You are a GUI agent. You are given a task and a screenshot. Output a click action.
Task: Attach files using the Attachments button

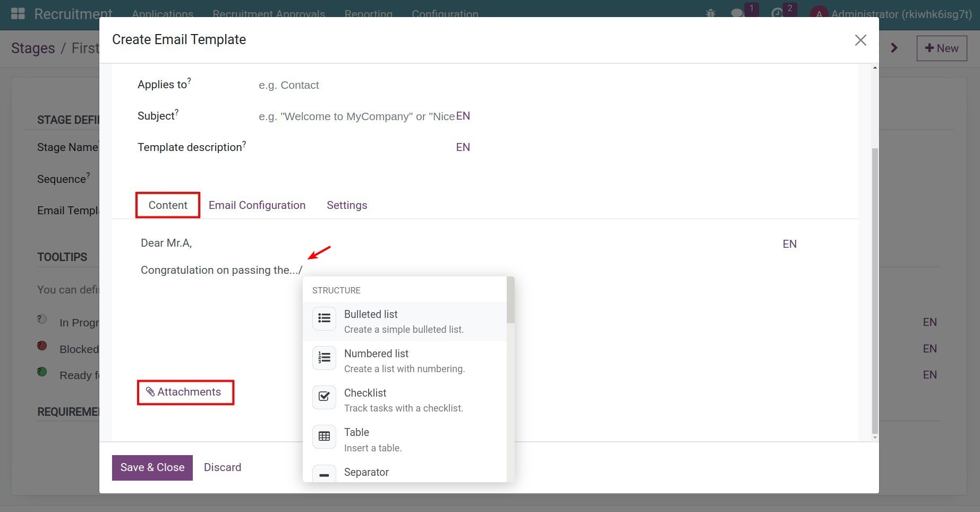pyautogui.click(x=185, y=392)
